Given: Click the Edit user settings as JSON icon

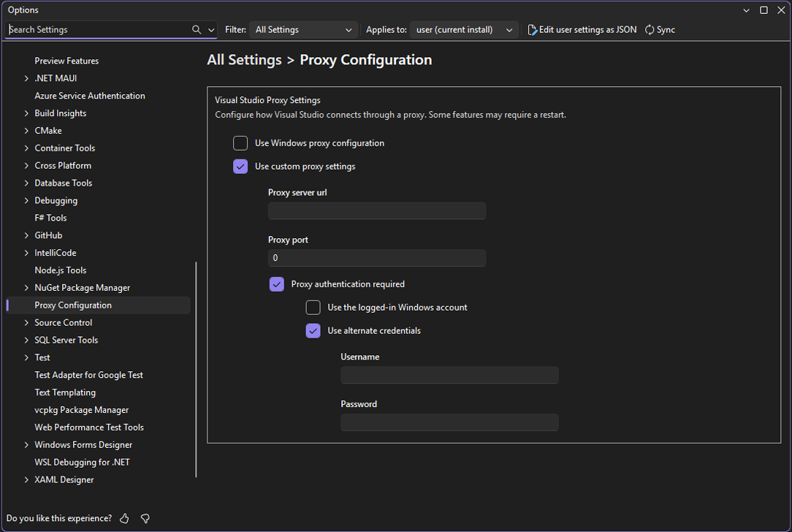Looking at the screenshot, I should (533, 29).
